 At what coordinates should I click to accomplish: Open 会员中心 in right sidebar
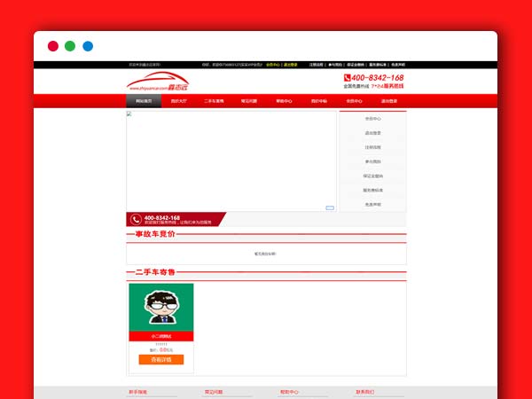coord(372,118)
